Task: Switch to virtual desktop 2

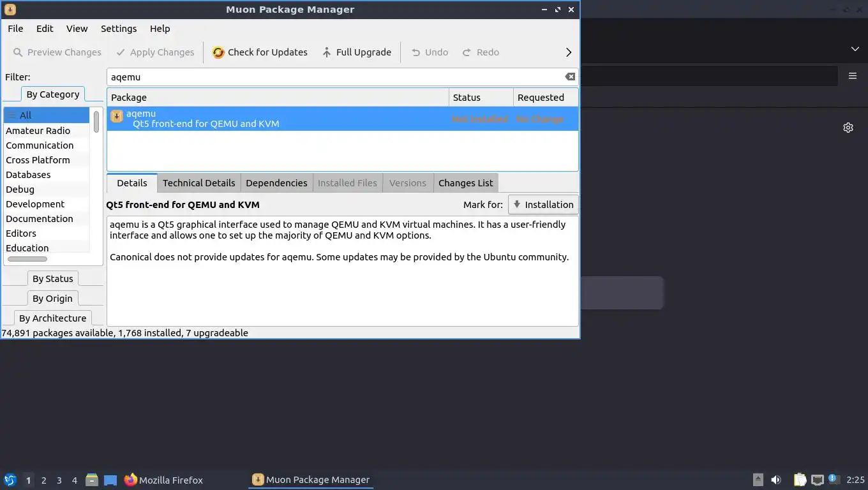Action: pos(43,480)
